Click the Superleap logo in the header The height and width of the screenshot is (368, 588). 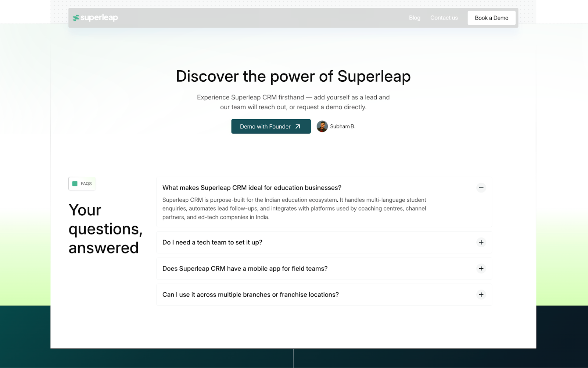[x=95, y=18]
